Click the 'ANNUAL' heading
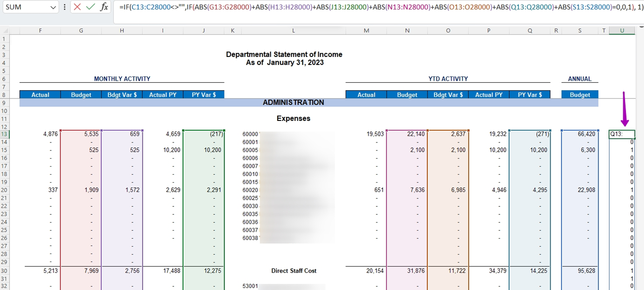Image resolution: width=644 pixels, height=290 pixels. click(x=580, y=79)
